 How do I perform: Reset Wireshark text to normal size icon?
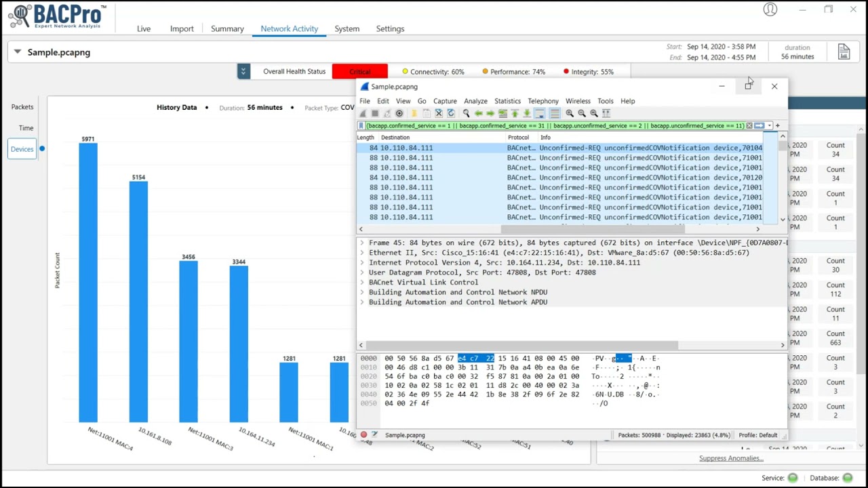point(594,113)
